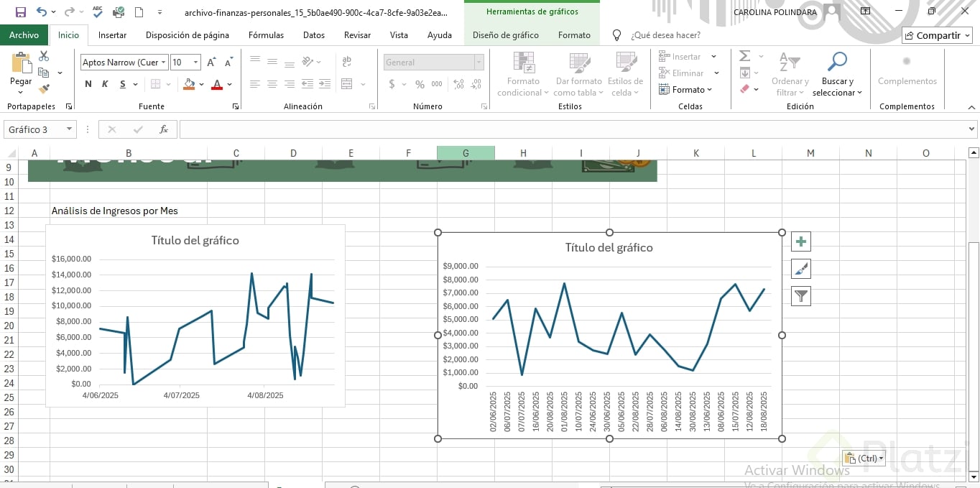This screenshot has width=980, height=488.
Task: Open the font size dropdown showing 10
Action: (198, 63)
